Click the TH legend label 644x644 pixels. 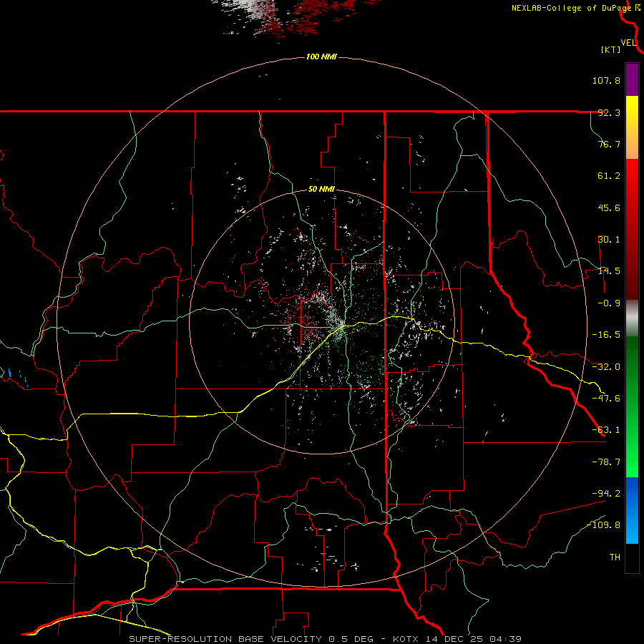coord(615,557)
